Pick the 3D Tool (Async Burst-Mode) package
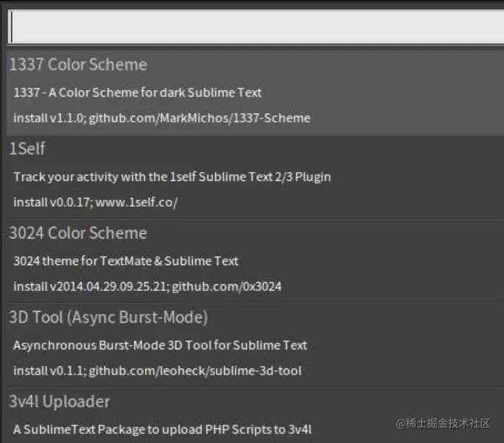This screenshot has width=504, height=443. (x=108, y=317)
